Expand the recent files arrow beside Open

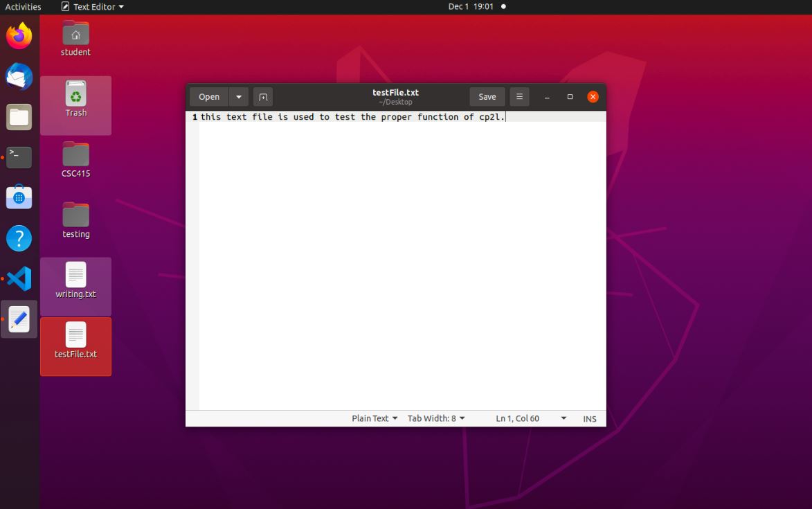pyautogui.click(x=239, y=97)
